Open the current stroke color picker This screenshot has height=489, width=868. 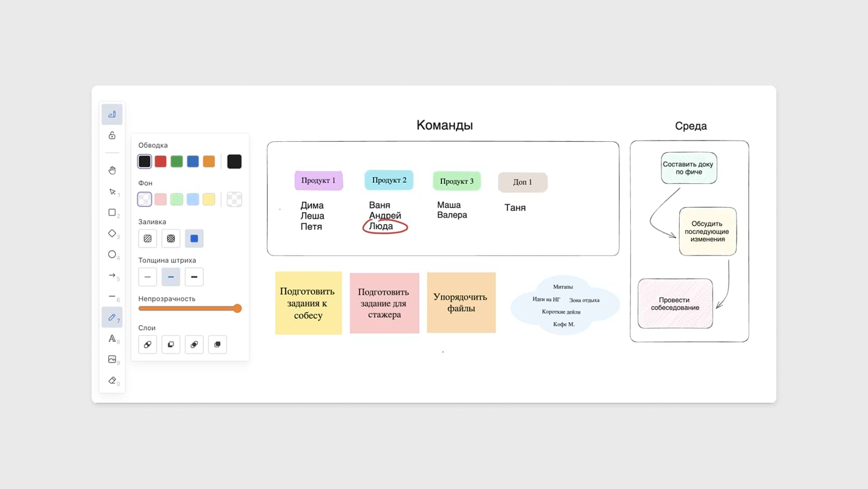(x=234, y=161)
